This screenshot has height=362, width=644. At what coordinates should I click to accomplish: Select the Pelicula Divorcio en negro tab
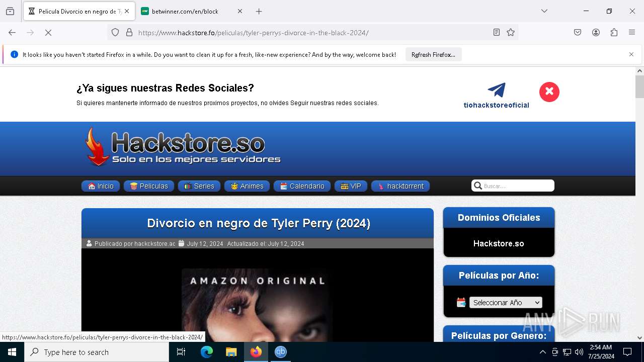[x=79, y=11]
